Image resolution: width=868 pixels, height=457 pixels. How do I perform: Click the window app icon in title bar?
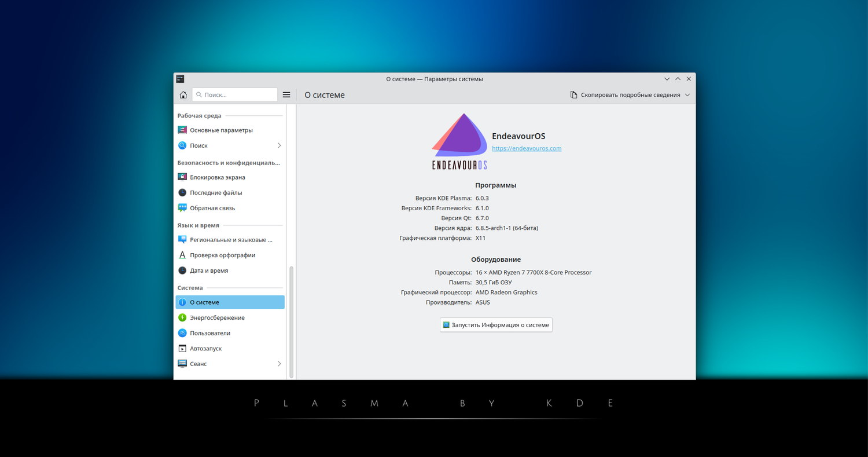pyautogui.click(x=180, y=79)
